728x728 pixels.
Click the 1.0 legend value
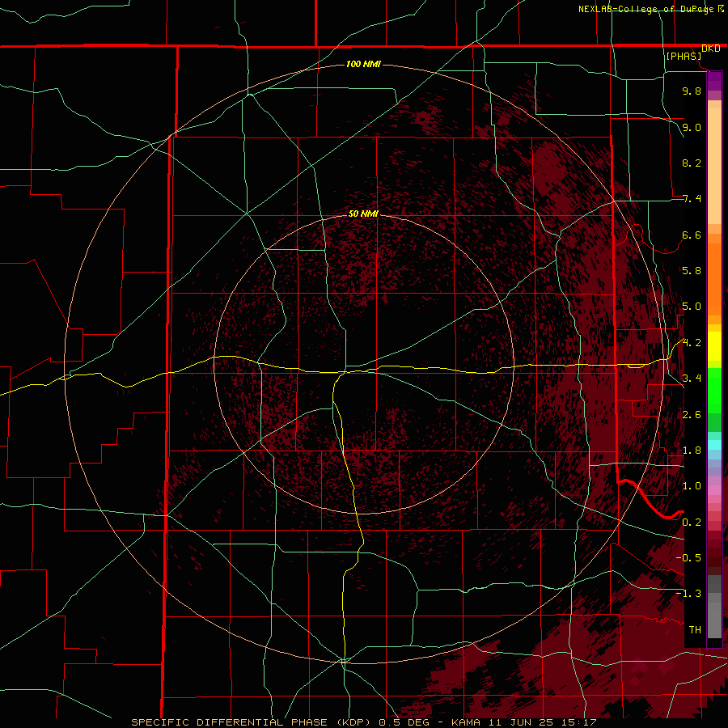pos(692,486)
